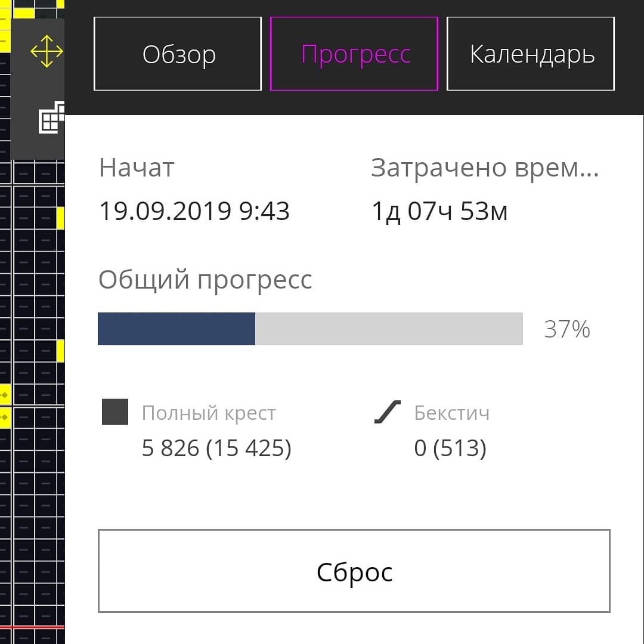Click the full cross square icon

[x=115, y=413]
